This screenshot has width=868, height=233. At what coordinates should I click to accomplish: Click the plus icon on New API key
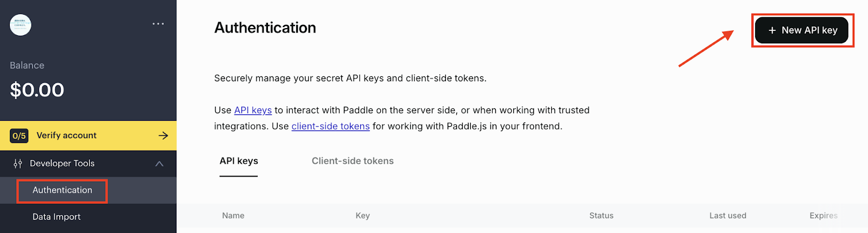point(772,30)
